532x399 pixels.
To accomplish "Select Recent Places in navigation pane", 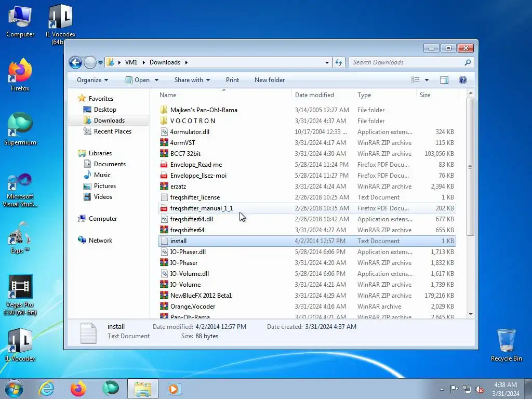I will [x=112, y=131].
